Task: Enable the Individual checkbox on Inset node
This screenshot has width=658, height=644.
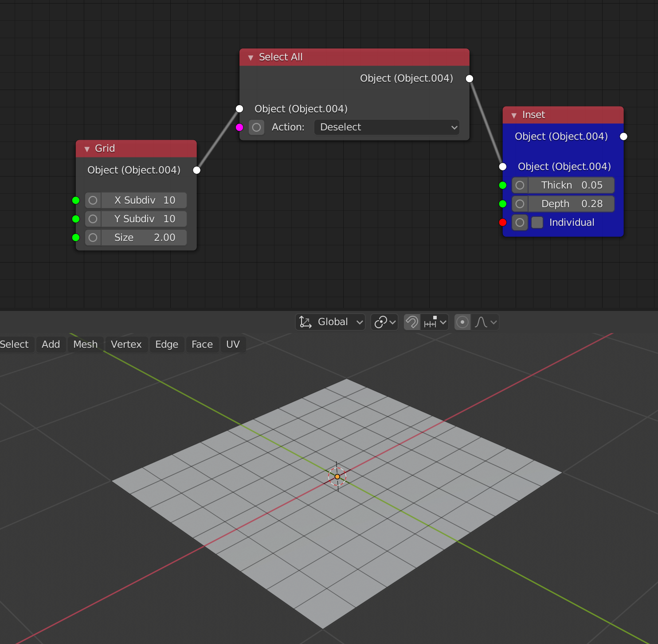Action: [537, 223]
